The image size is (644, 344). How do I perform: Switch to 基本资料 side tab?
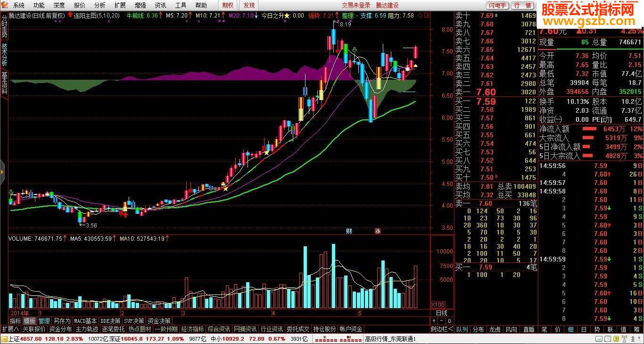pyautogui.click(x=4, y=84)
